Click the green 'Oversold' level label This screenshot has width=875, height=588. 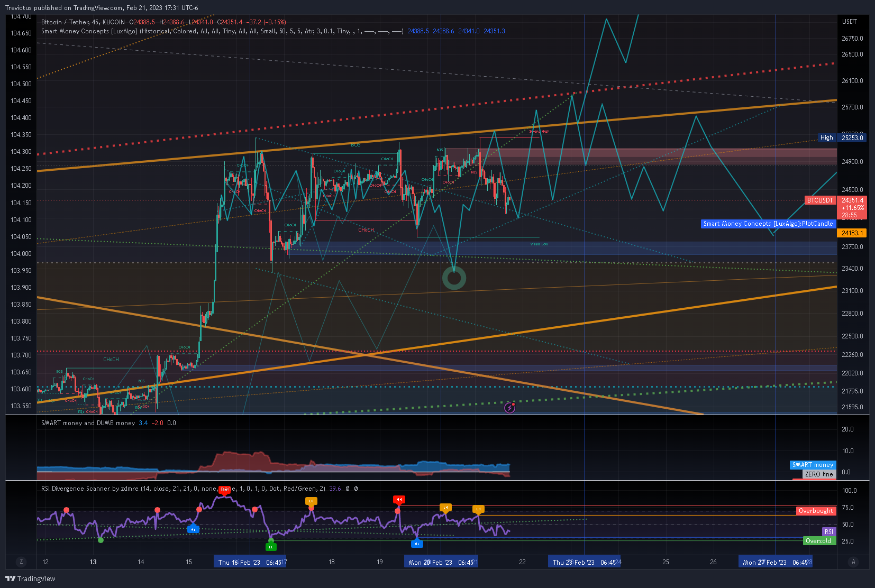coord(818,541)
